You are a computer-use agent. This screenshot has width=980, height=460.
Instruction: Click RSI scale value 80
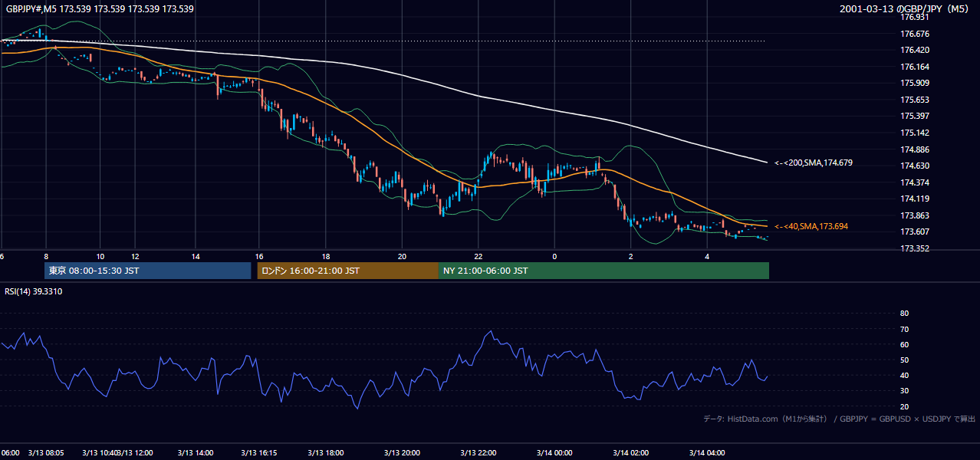(x=904, y=314)
